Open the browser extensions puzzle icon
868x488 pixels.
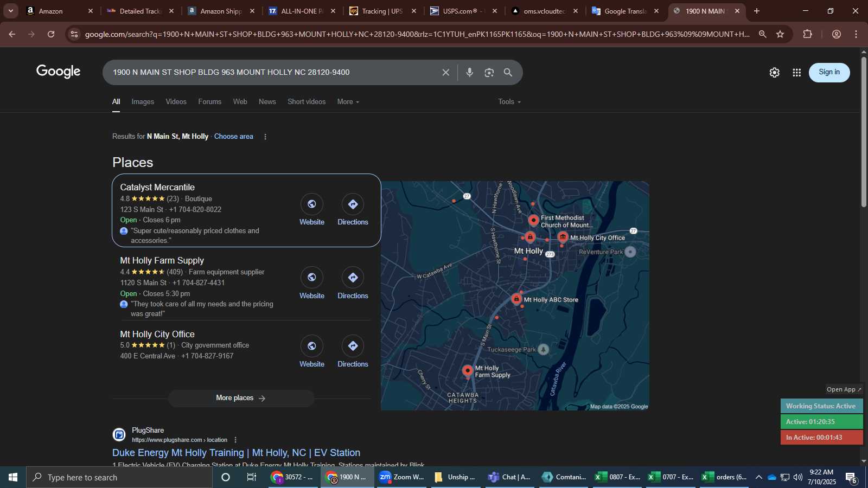click(x=807, y=34)
